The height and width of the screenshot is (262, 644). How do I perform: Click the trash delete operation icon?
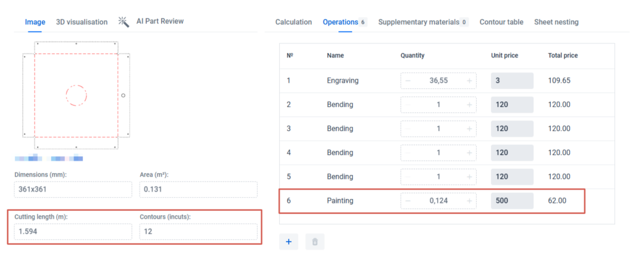coord(314,241)
